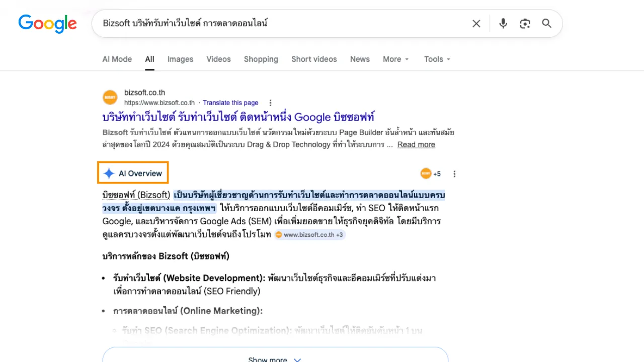Open AI Overview three-dot options menu
The image size is (644, 362).
click(x=454, y=174)
